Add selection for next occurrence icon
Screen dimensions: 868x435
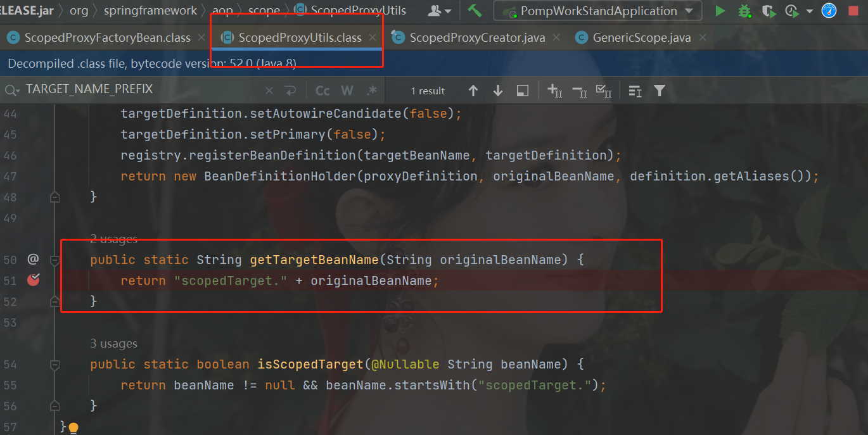coord(555,91)
